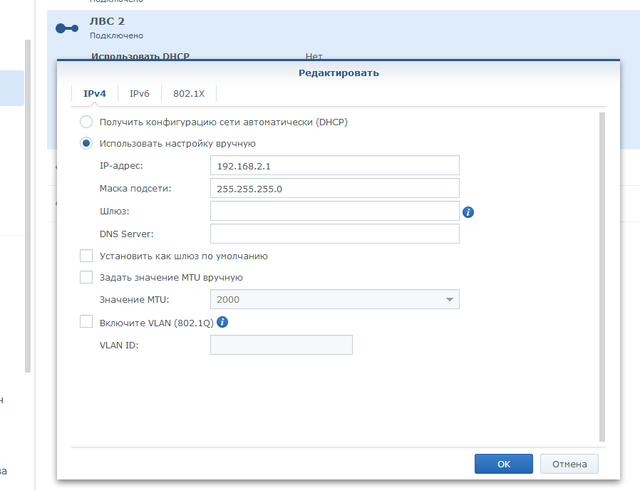Click the VLAN ID input field
The height and width of the screenshot is (490, 640).
281,345
